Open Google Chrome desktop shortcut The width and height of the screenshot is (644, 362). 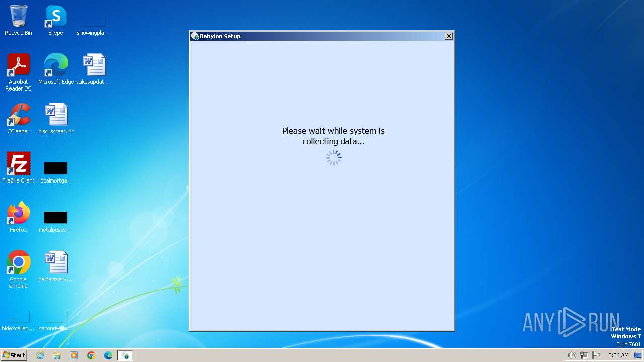coord(18,269)
